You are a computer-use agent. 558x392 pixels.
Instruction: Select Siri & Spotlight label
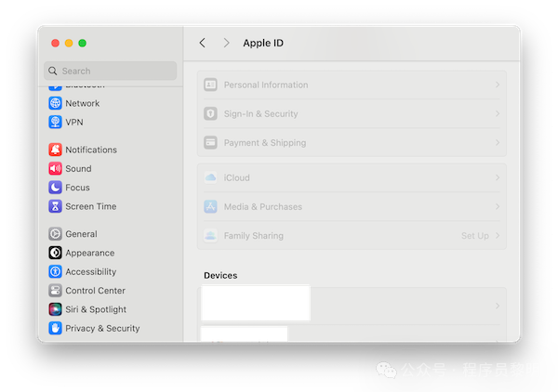click(x=96, y=309)
